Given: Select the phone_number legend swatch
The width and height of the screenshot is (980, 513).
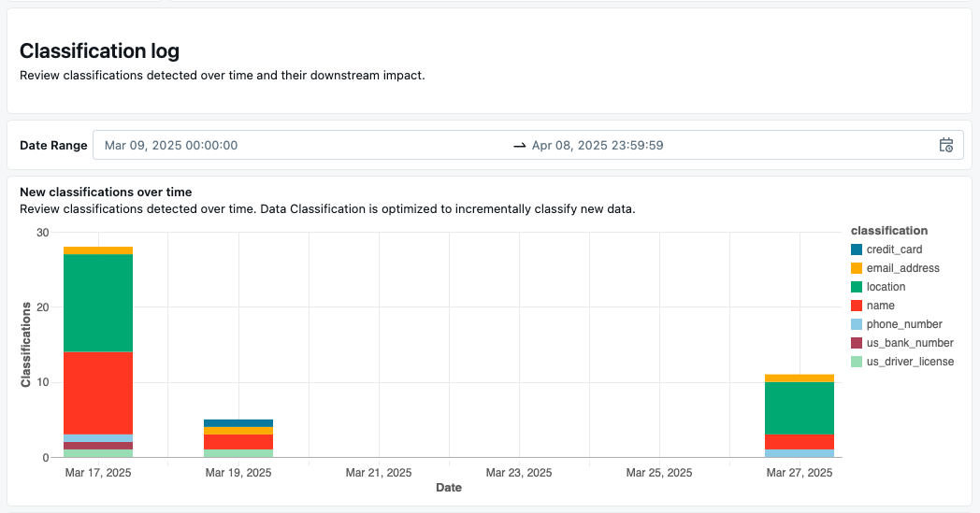Looking at the screenshot, I should [x=857, y=324].
